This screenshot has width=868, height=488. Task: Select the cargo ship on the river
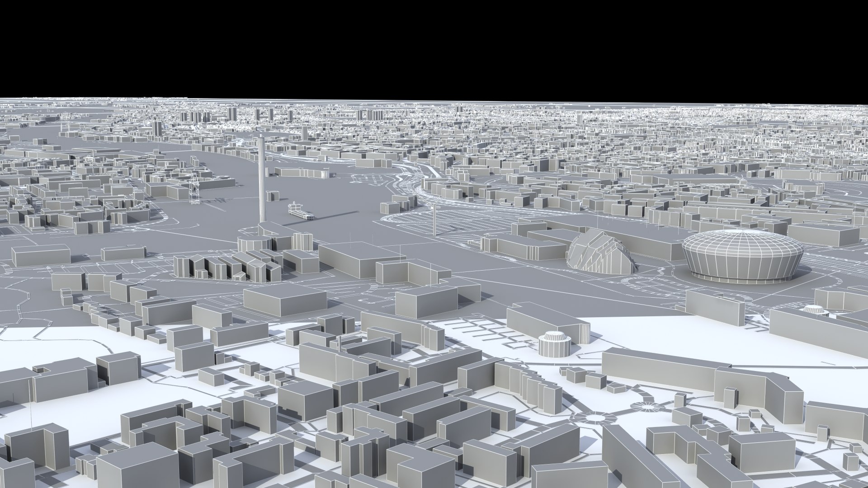301,211
